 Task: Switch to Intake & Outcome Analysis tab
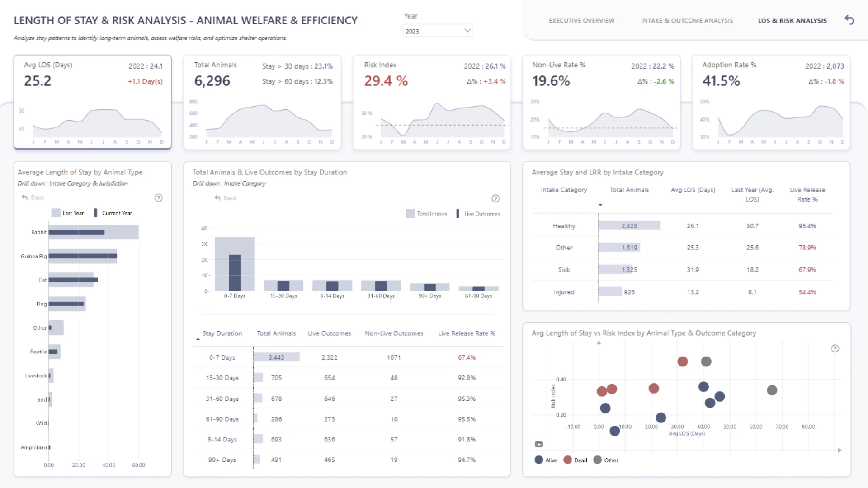pos(687,21)
